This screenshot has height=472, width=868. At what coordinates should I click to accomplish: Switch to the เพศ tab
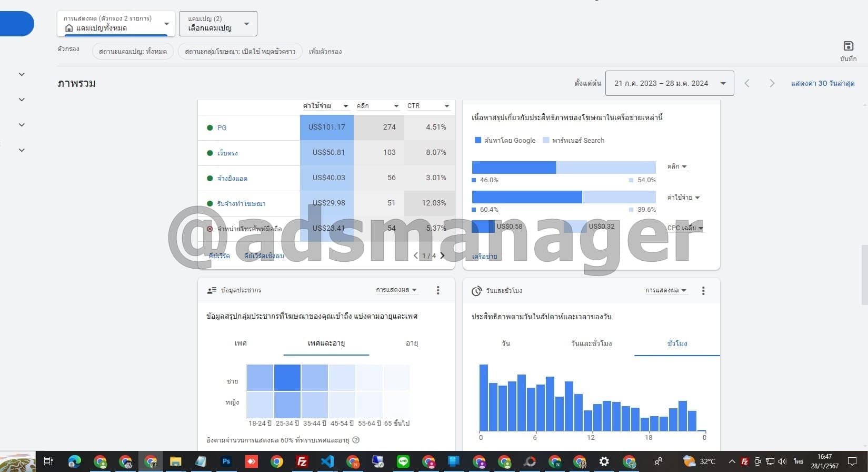pos(241,343)
